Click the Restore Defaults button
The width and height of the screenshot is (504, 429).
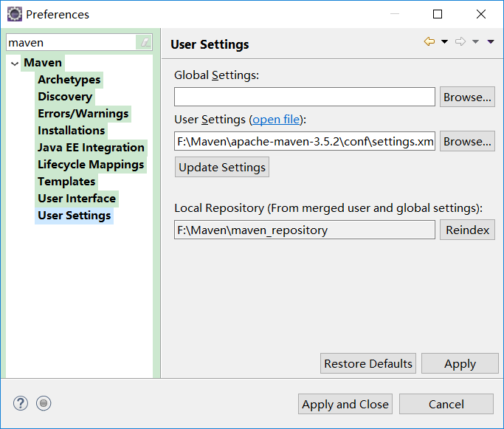[368, 363]
